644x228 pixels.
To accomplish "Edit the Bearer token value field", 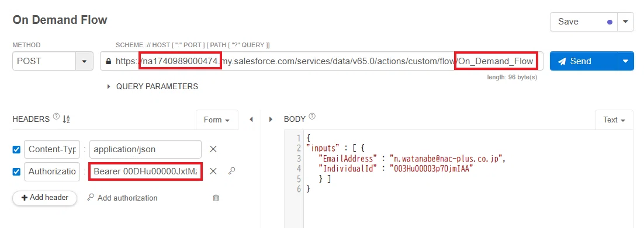I will point(146,171).
